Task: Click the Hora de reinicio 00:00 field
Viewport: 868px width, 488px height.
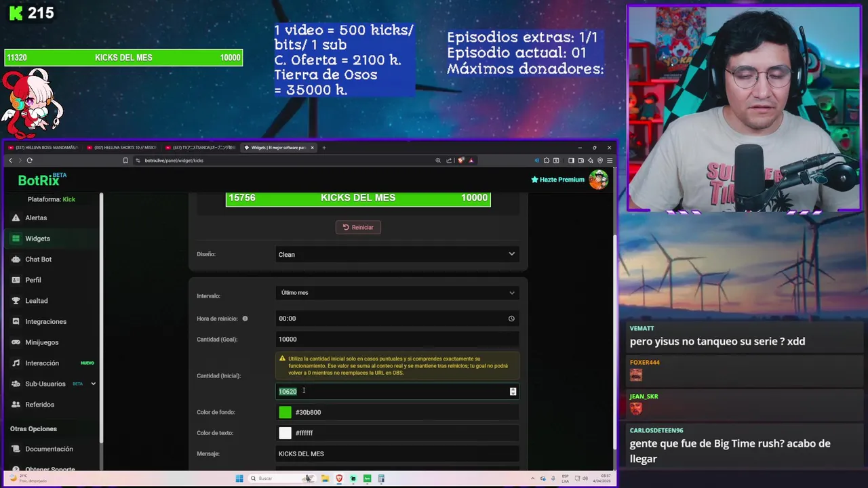Action: pyautogui.click(x=397, y=319)
